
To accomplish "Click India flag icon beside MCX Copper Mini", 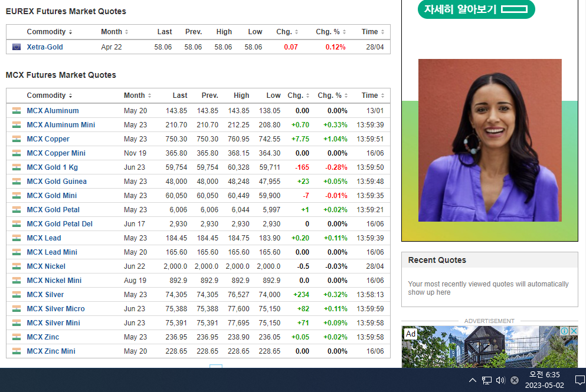I will tap(17, 153).
